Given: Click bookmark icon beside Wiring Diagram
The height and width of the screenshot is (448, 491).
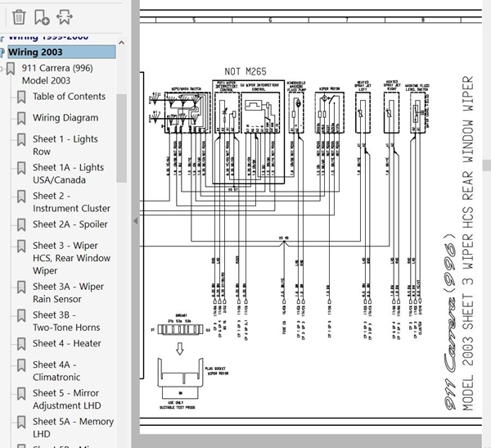Looking at the screenshot, I should (x=21, y=118).
